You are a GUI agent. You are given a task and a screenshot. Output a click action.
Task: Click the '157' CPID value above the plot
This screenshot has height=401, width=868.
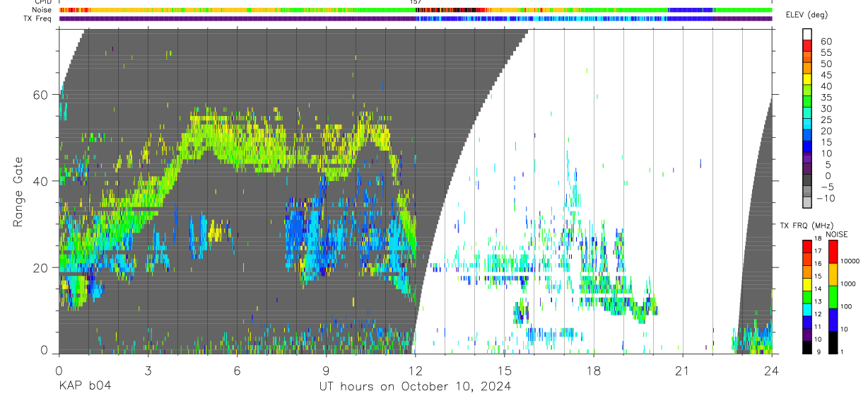coord(416,2)
